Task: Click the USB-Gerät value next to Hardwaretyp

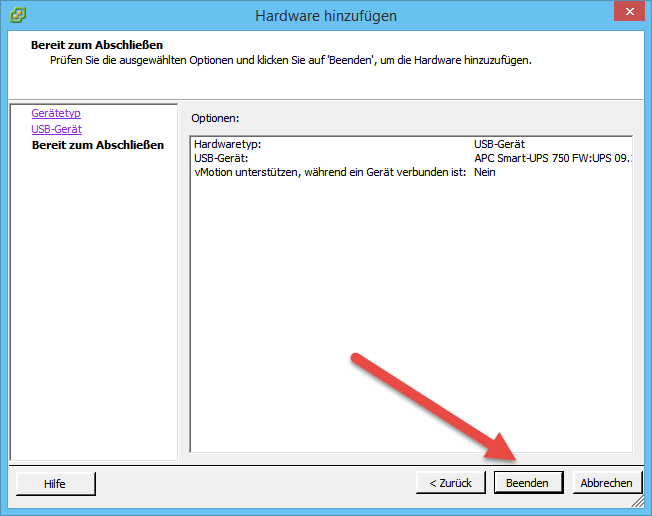Action: point(499,145)
